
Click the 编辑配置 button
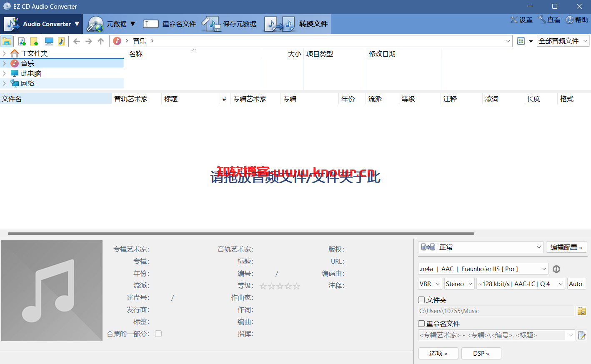(566, 247)
